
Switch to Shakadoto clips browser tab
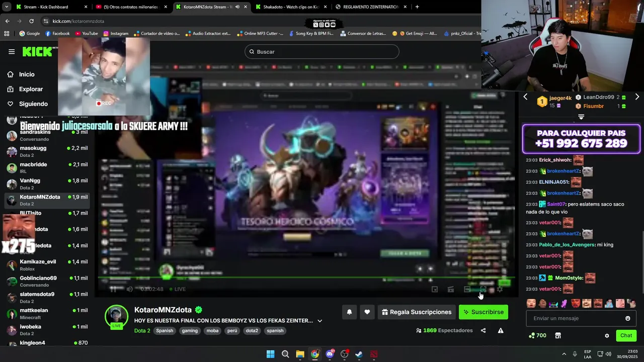290,7
